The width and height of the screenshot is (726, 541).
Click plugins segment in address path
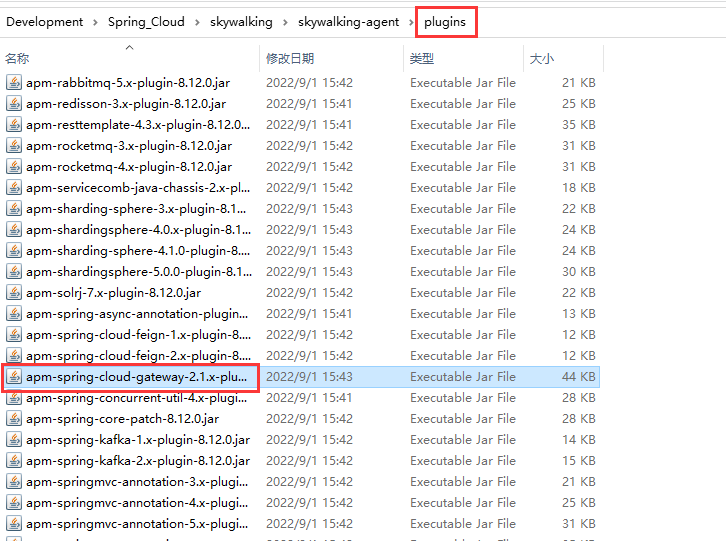coord(445,22)
